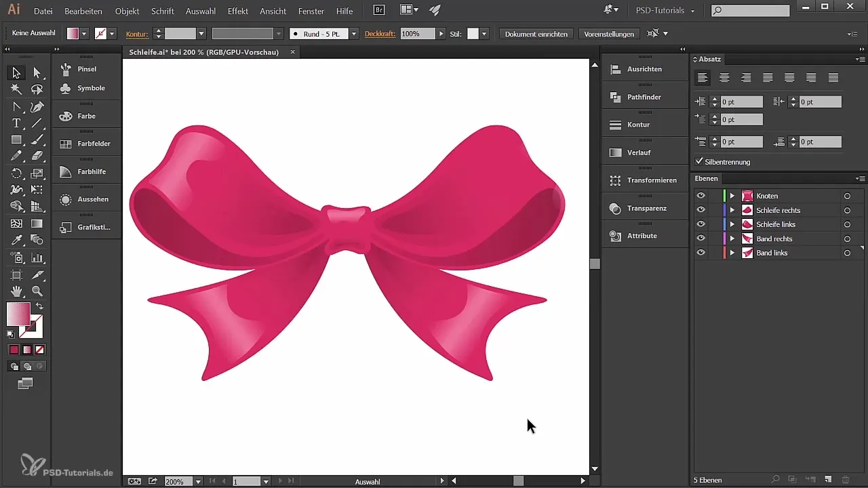Select the Scale tool

[37, 174]
